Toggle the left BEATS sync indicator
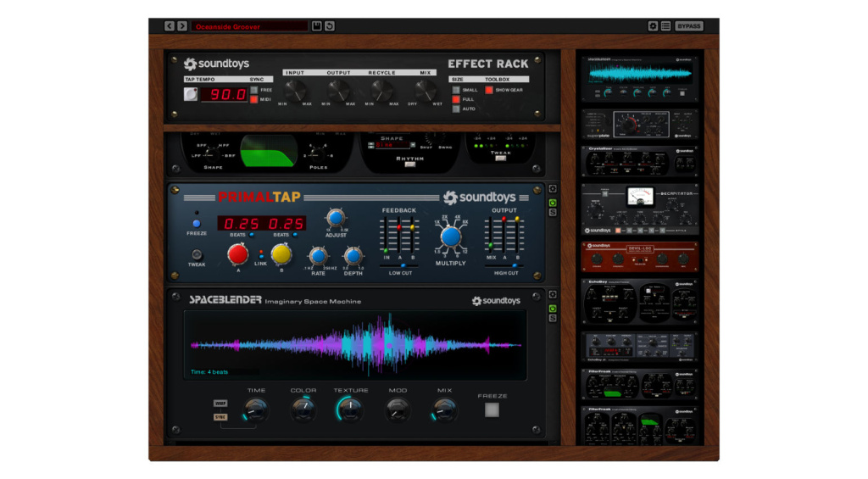 coord(252,235)
